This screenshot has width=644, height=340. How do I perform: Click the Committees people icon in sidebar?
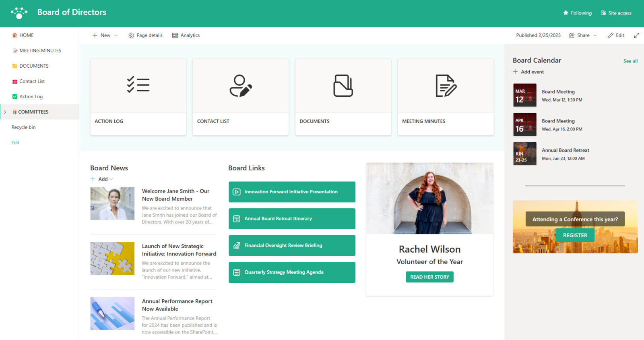pyautogui.click(x=14, y=112)
